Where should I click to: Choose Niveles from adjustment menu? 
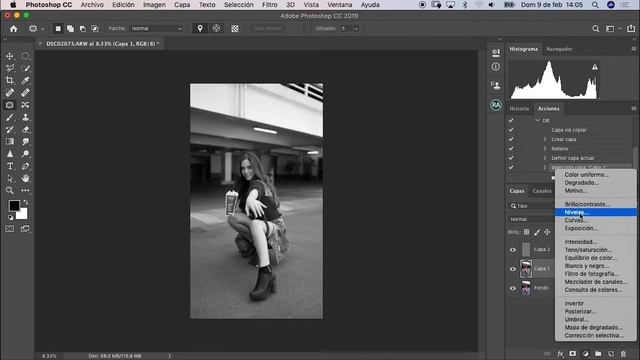click(x=596, y=212)
